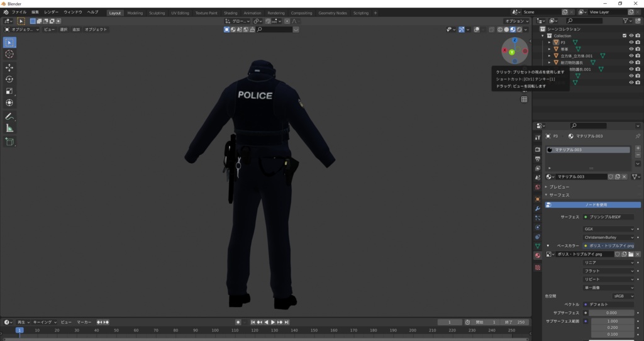Toggle Collection exclude checkbox
Screen dimensions: 644x341
[625, 36]
